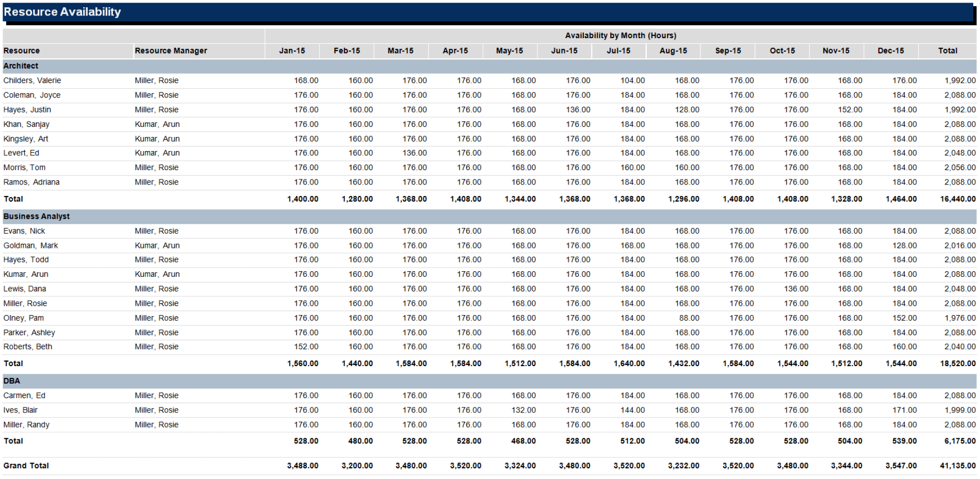
Task: Select the Levert, Ed resource name
Action: [21, 153]
